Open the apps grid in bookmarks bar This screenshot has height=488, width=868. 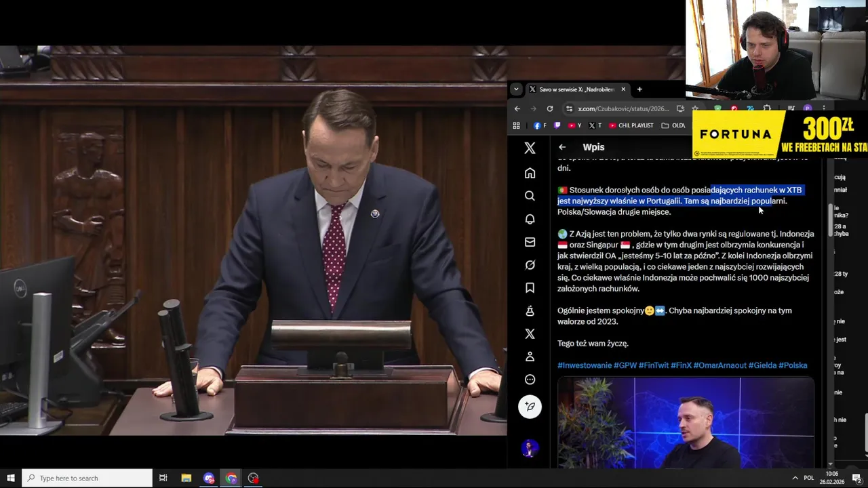(516, 125)
